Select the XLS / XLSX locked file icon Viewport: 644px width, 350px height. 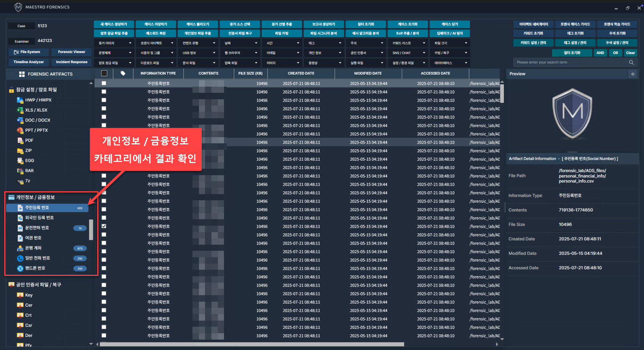point(20,110)
